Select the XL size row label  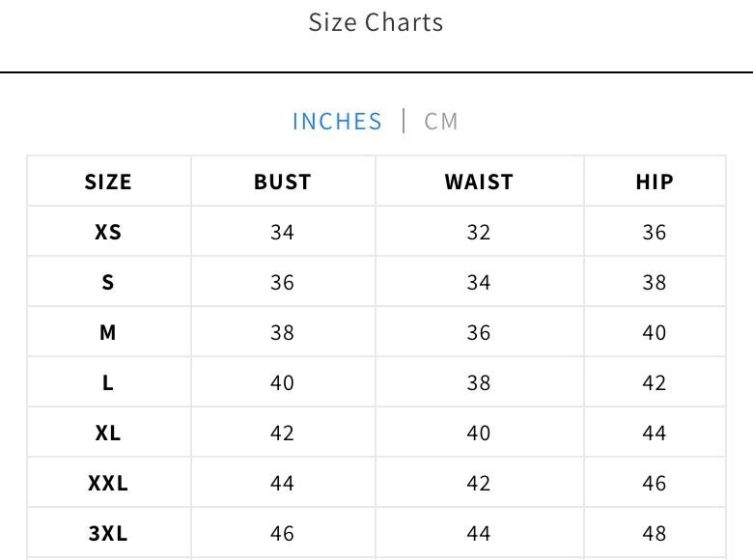point(108,433)
